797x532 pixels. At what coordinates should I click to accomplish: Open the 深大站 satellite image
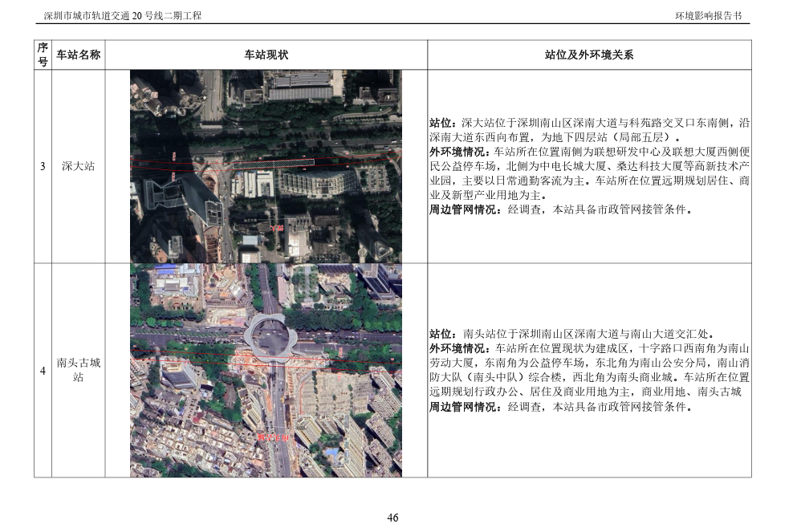[x=266, y=166]
